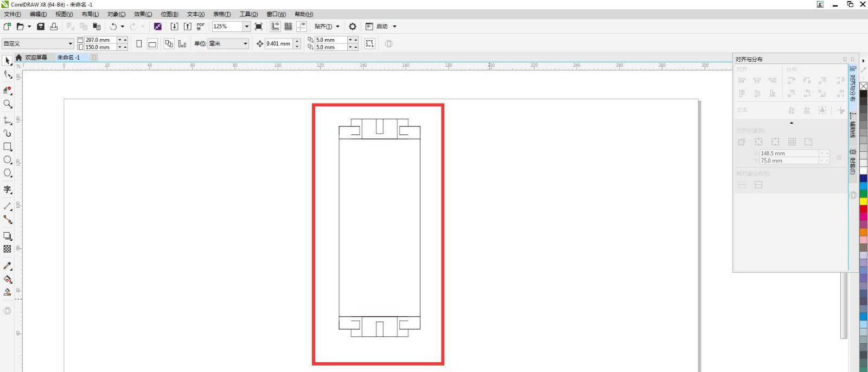
Task: Select the Rectangle tool
Action: click(x=8, y=147)
